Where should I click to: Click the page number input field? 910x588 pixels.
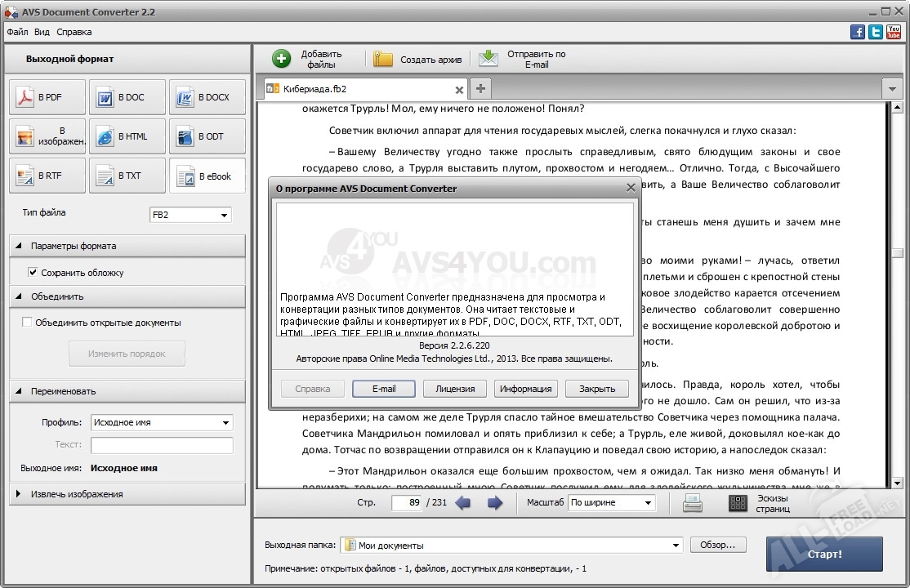click(406, 503)
